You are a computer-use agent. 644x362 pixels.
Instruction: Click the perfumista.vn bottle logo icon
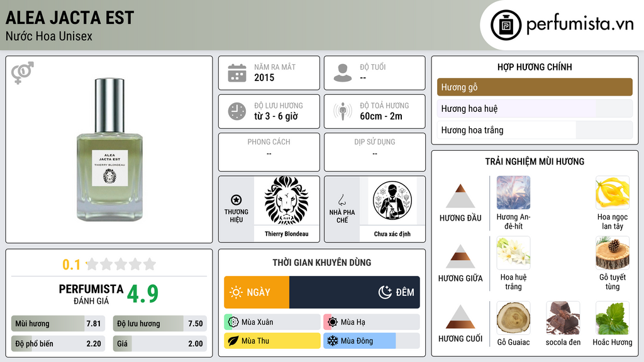tap(506, 25)
